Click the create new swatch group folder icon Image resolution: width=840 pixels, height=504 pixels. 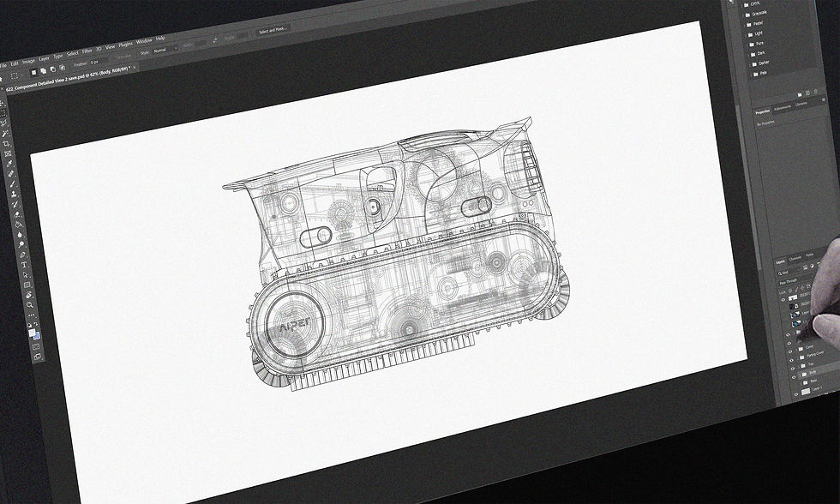(x=800, y=95)
